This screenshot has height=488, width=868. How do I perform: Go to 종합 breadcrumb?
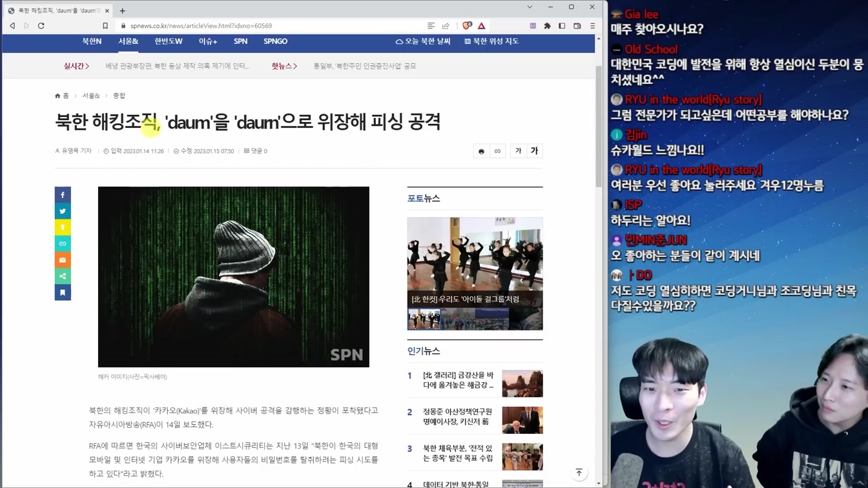click(119, 96)
